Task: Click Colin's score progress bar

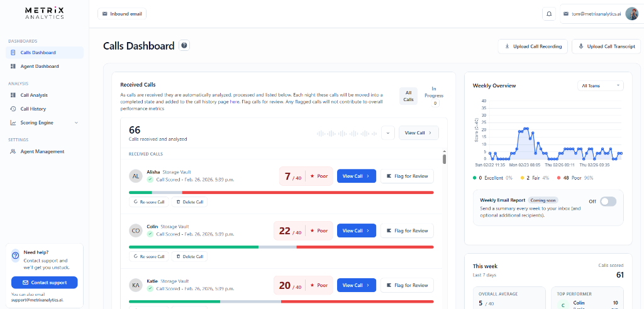Action: pyautogui.click(x=281, y=247)
